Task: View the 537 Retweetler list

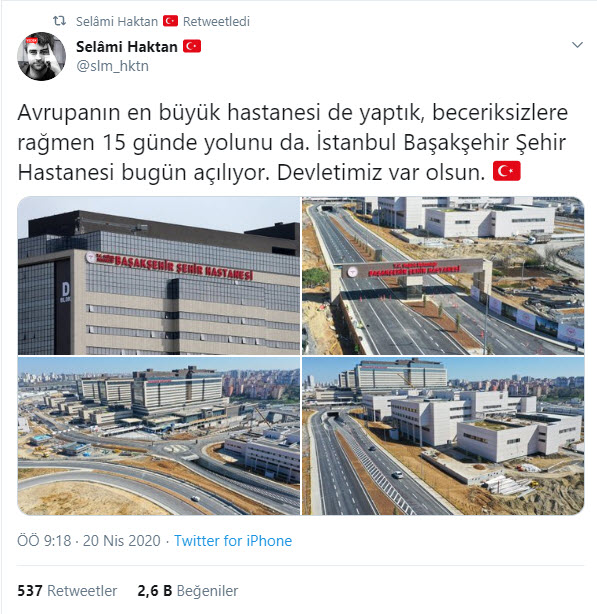Action: [67, 591]
